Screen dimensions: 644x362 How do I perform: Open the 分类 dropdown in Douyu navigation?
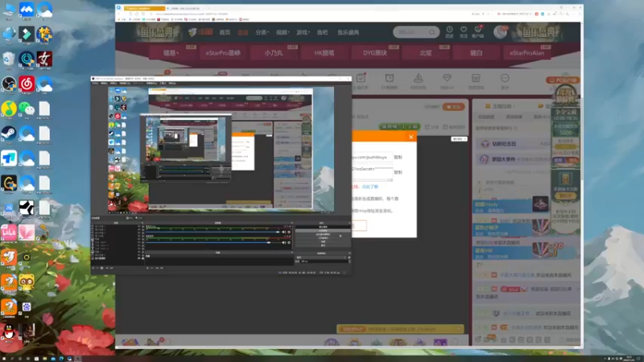pos(262,32)
